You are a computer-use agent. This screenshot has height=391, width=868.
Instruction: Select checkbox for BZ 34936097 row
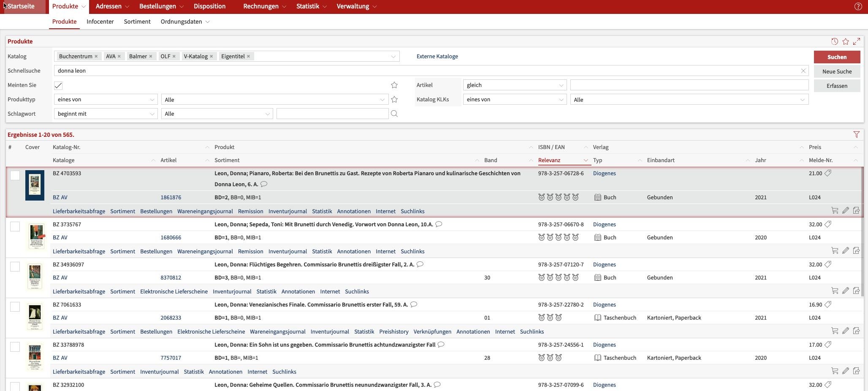15,266
